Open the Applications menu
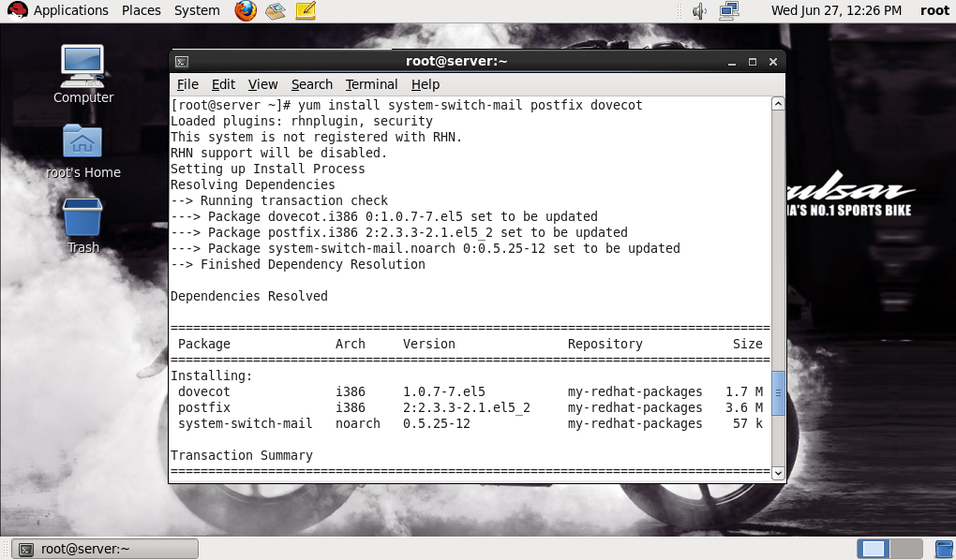 70,10
